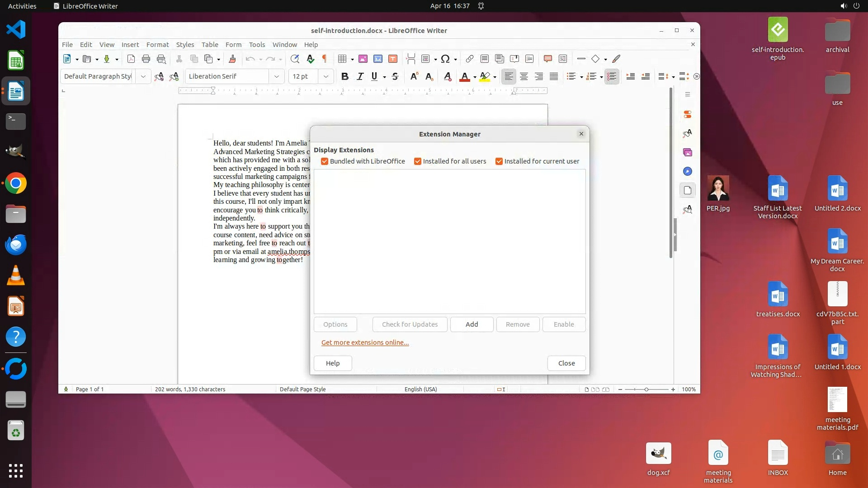This screenshot has height=488, width=868.
Task: Expand the paragraph style dropdown
Action: pyautogui.click(x=143, y=76)
